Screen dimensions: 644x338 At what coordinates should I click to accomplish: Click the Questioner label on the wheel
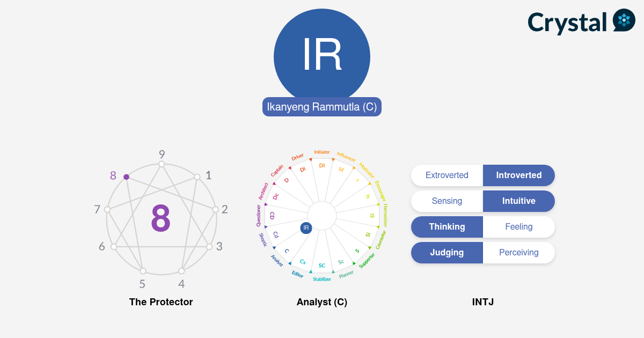[259, 216]
